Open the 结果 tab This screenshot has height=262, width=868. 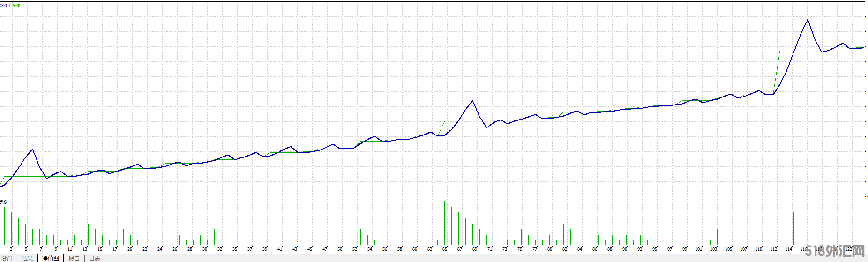pos(27,258)
